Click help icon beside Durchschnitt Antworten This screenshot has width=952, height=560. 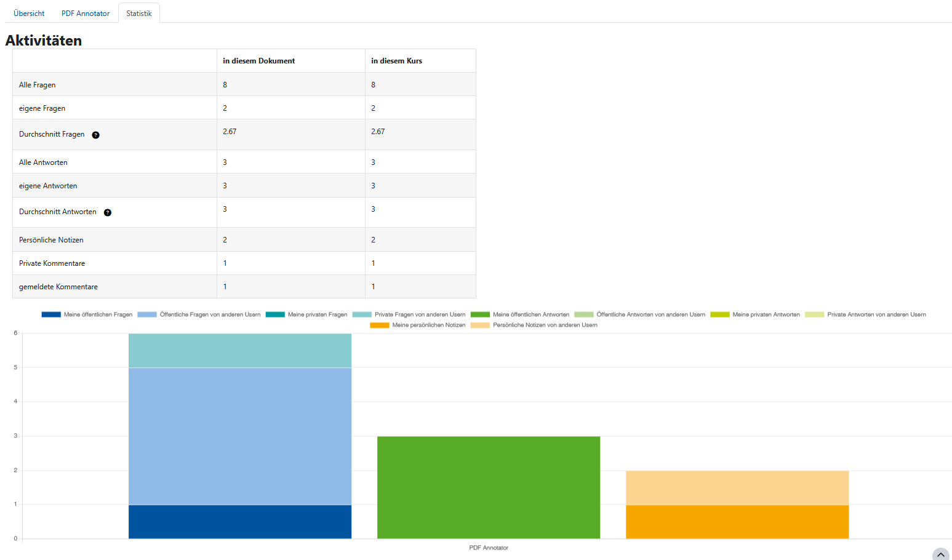(108, 213)
